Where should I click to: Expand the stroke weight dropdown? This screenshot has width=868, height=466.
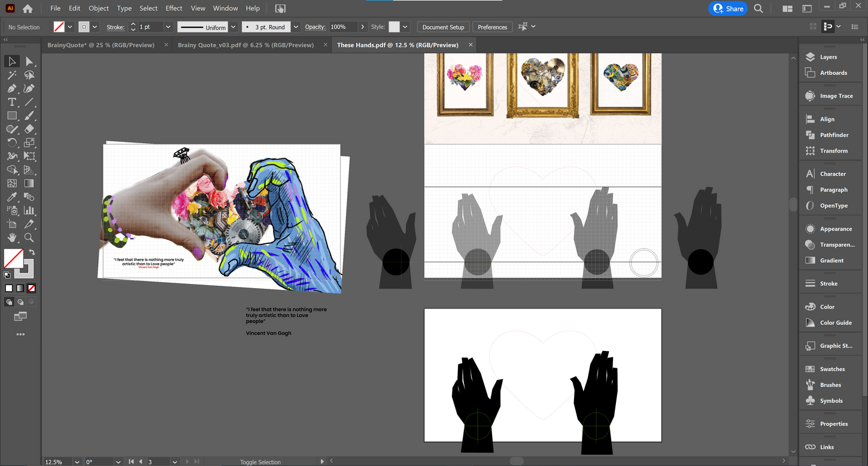point(168,27)
